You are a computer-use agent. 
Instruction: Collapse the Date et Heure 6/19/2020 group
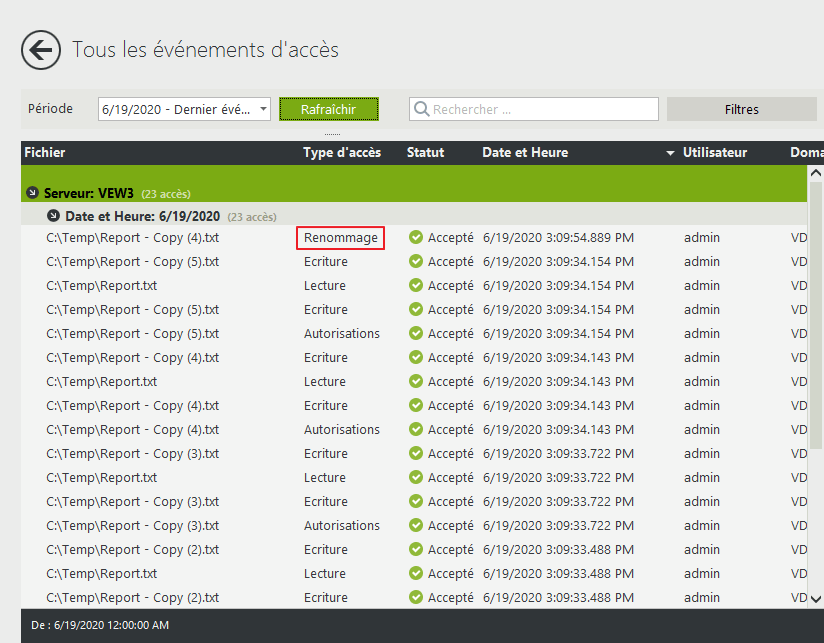click(54, 216)
